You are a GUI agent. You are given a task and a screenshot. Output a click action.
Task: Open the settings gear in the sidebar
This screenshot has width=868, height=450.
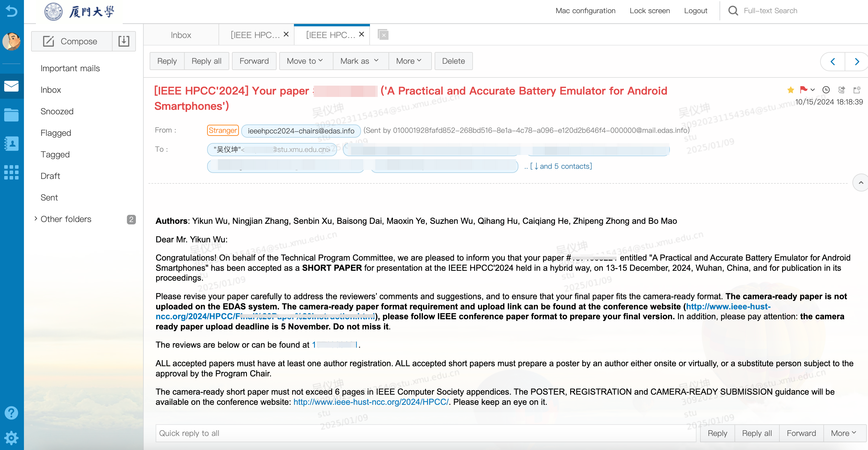(x=11, y=437)
